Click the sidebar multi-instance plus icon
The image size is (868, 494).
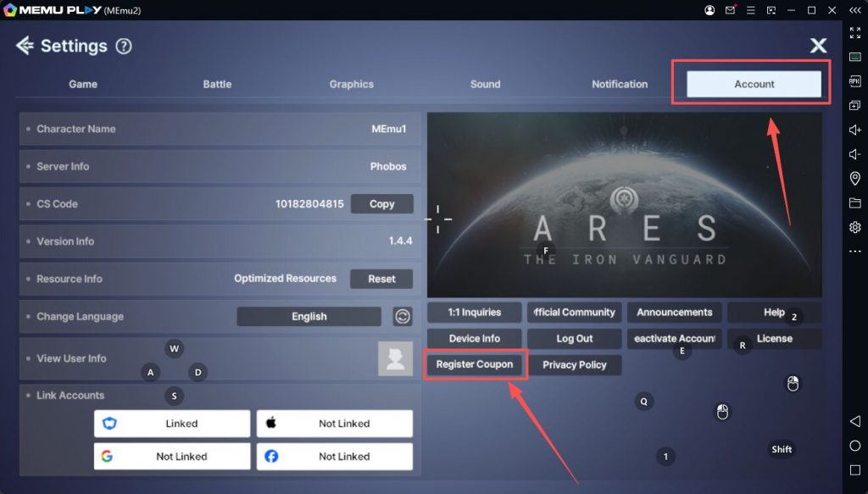[x=854, y=105]
